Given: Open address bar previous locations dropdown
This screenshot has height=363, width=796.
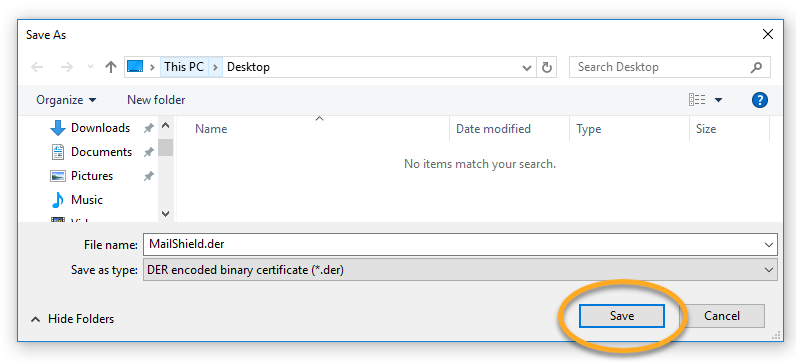Looking at the screenshot, I should [527, 67].
